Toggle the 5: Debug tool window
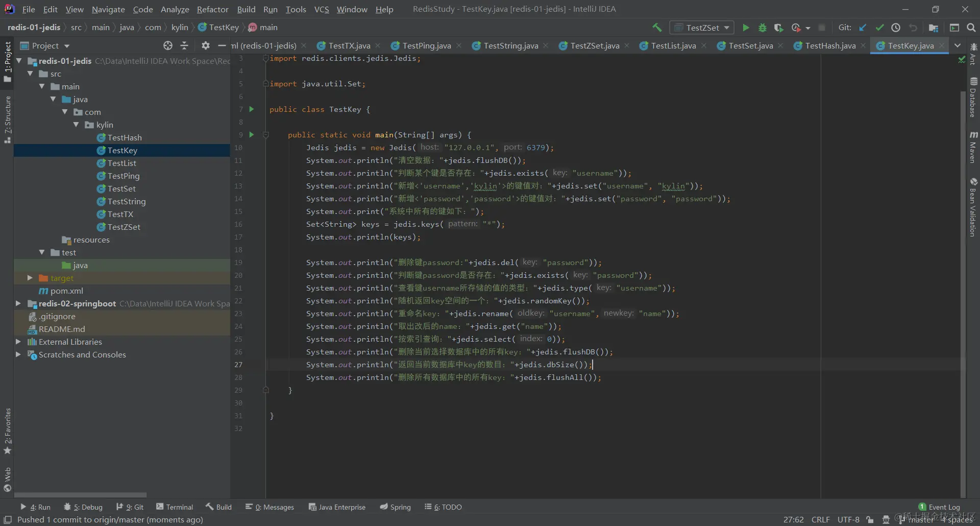 point(83,507)
